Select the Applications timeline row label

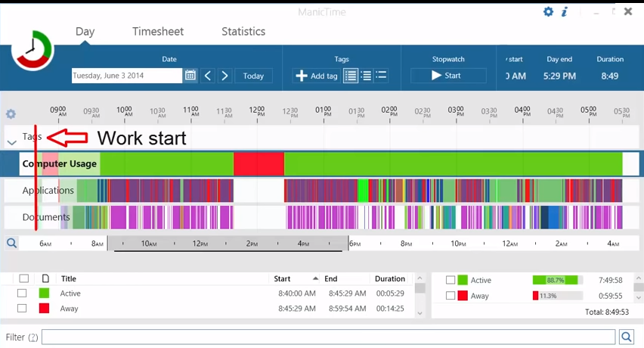point(48,190)
